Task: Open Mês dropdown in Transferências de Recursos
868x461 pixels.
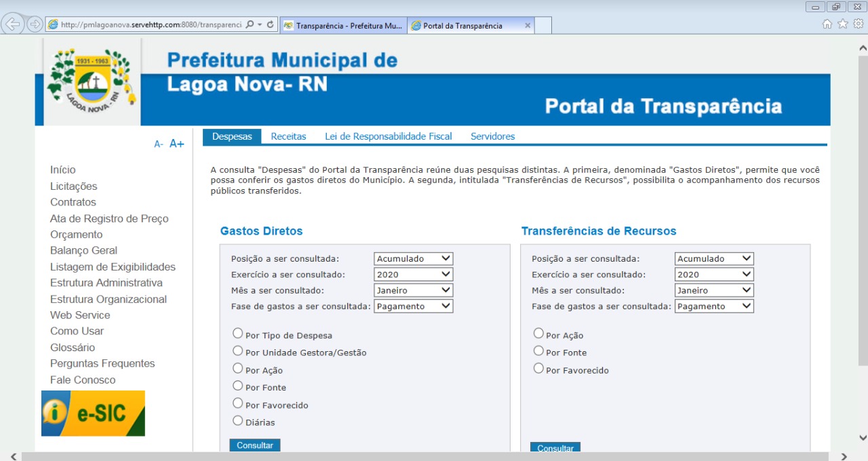Action: (714, 290)
